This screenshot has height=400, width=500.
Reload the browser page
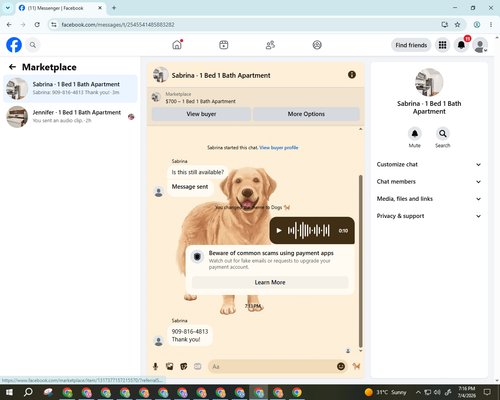tap(37, 25)
